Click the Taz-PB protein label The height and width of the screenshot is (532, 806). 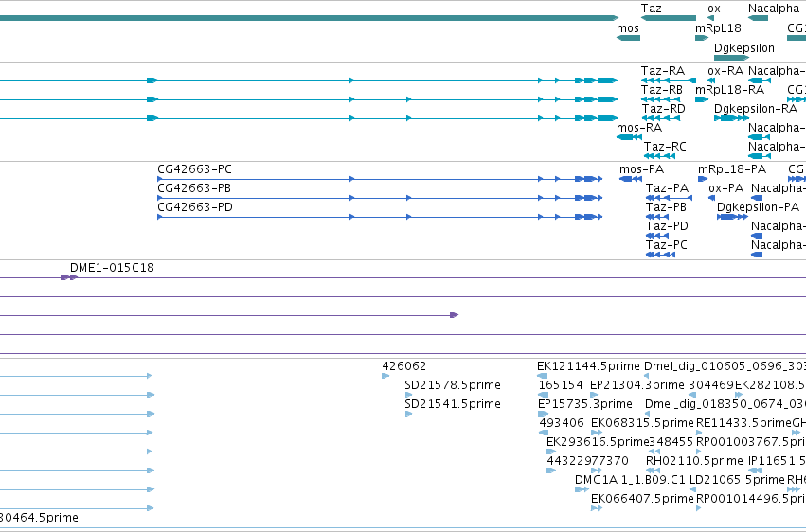click(666, 207)
